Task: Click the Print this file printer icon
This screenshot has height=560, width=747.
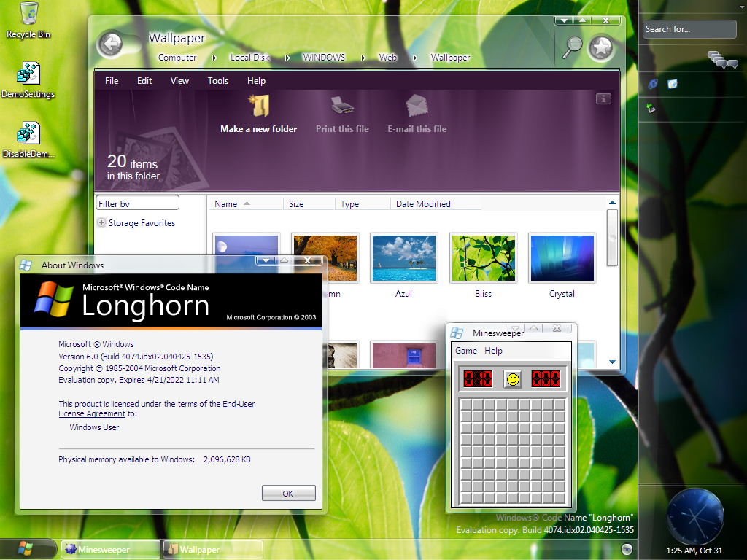Action: (x=342, y=105)
